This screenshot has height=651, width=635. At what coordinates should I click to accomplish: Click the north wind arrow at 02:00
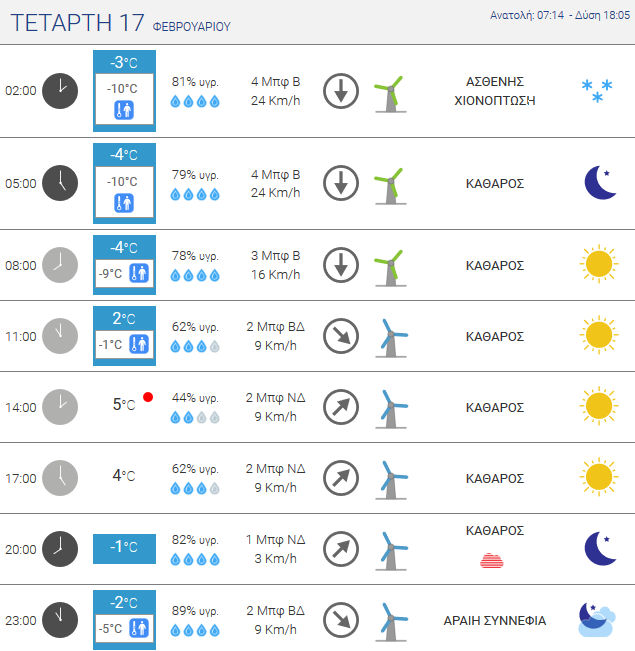341,91
